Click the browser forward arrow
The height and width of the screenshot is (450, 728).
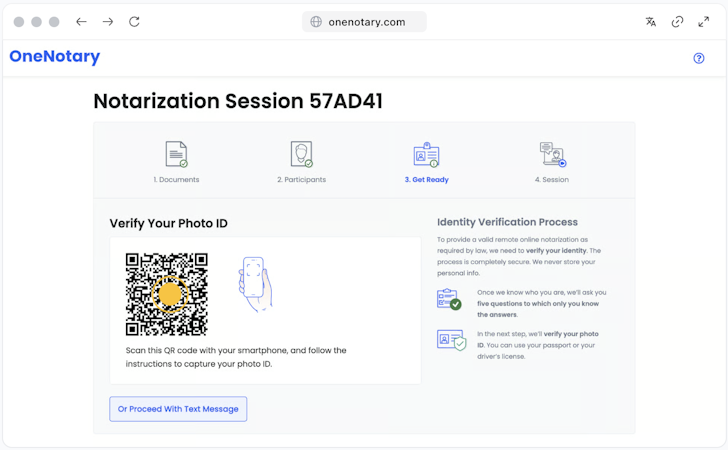click(x=108, y=22)
